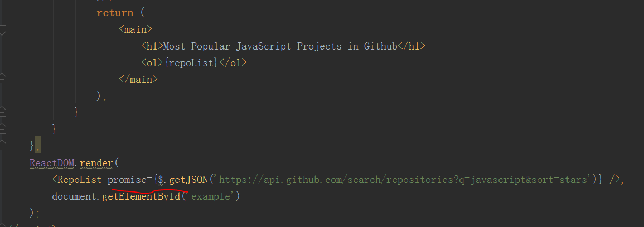Click the fold marker beside the lone '}' line above '};'
Image resolution: width=644 pixels, height=227 pixels.
point(3,129)
